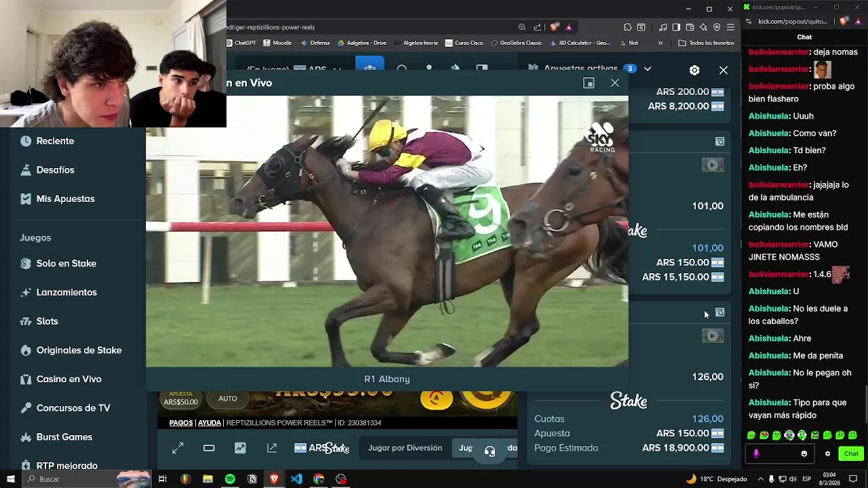The image size is (868, 488).
Task: Open Brave Shields icon in main window
Action: click(x=554, y=27)
